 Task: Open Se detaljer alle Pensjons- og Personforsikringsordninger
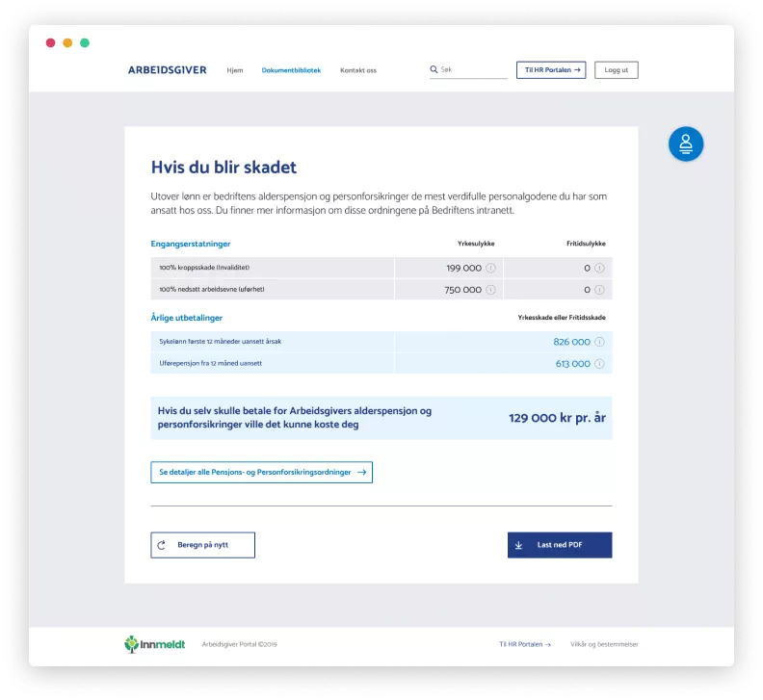[x=262, y=473]
